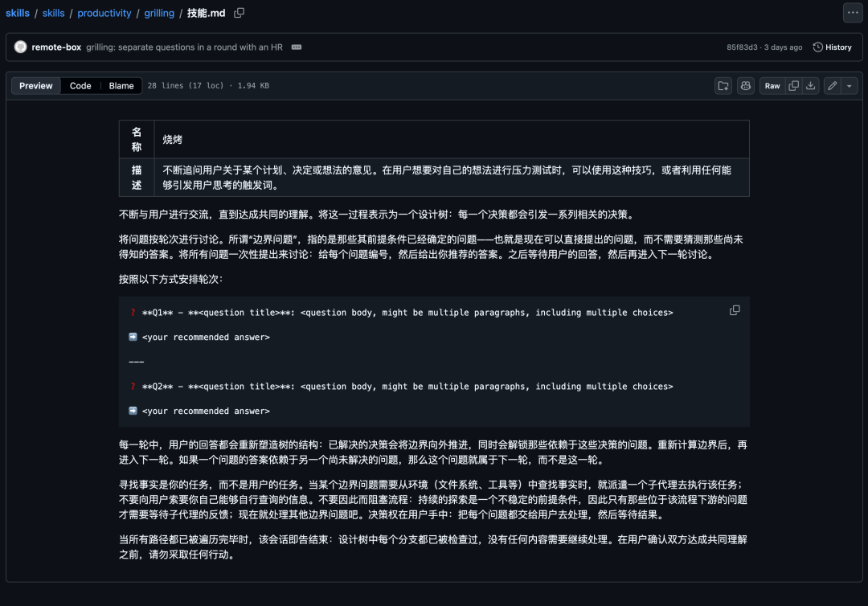Image resolution: width=868 pixels, height=606 pixels.
Task: Click the 烧烤 table cell
Action: (452, 140)
